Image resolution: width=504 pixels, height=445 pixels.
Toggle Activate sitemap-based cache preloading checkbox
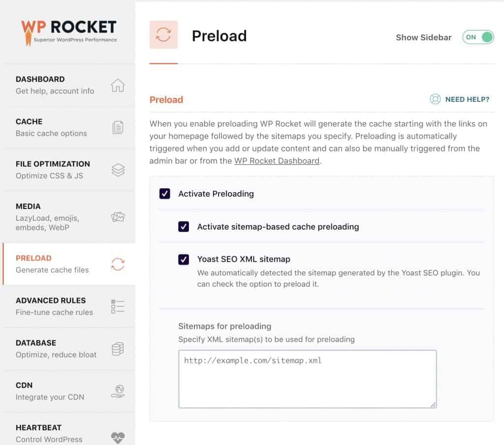tap(184, 227)
